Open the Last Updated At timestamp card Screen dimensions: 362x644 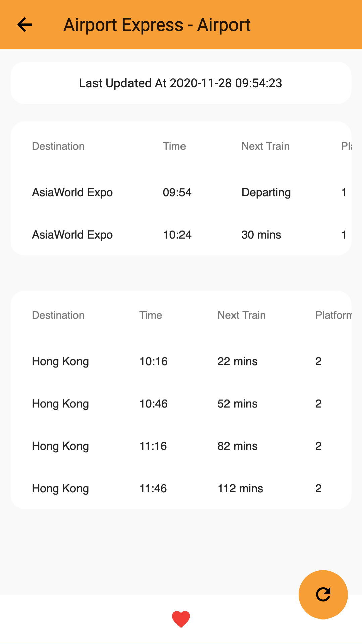pos(181,83)
